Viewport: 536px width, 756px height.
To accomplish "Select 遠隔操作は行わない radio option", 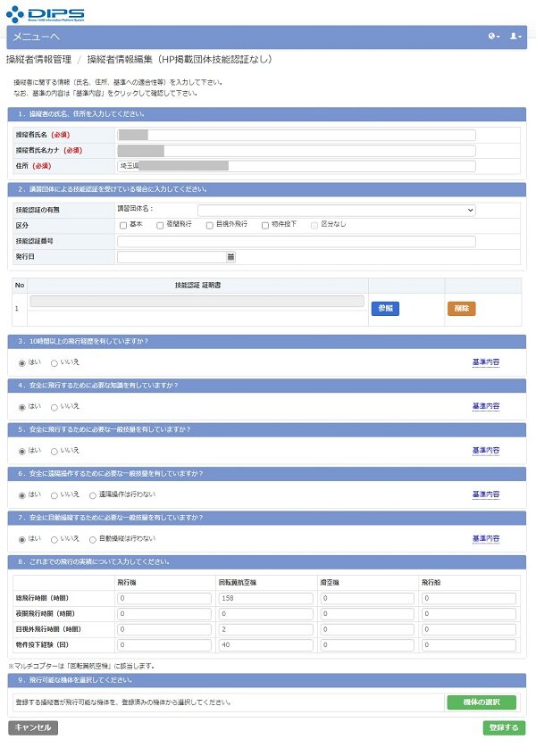I will [x=93, y=494].
